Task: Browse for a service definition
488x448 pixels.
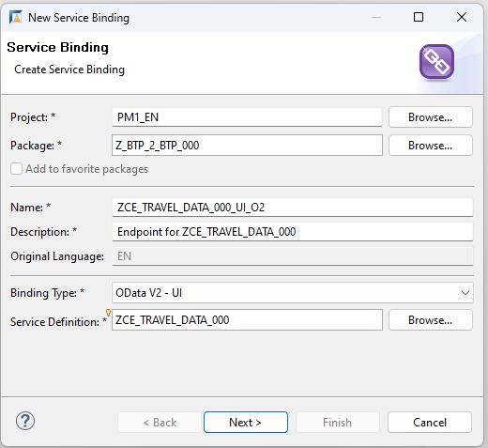Action: click(x=431, y=320)
